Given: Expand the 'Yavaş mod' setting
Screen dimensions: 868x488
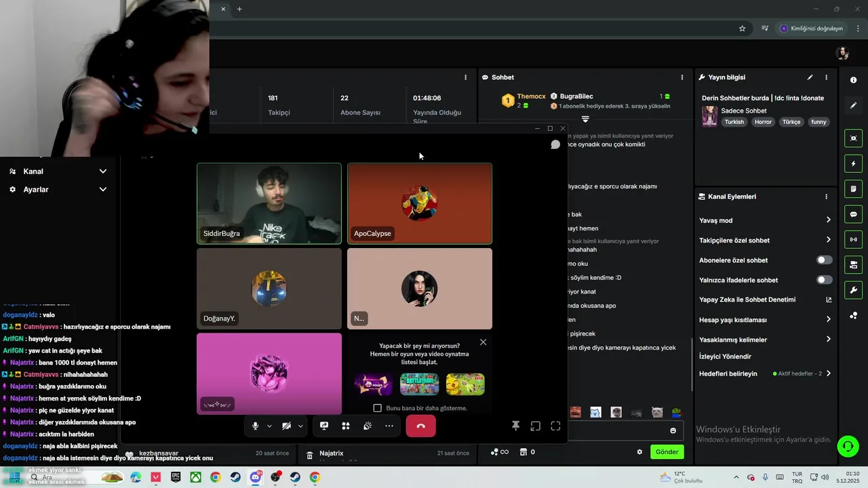Looking at the screenshot, I should [765, 220].
